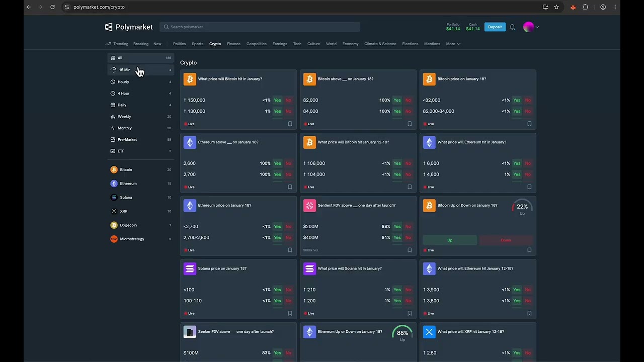Click the Hourly clock icon filter
The height and width of the screenshot is (362, 644).
pyautogui.click(x=113, y=82)
